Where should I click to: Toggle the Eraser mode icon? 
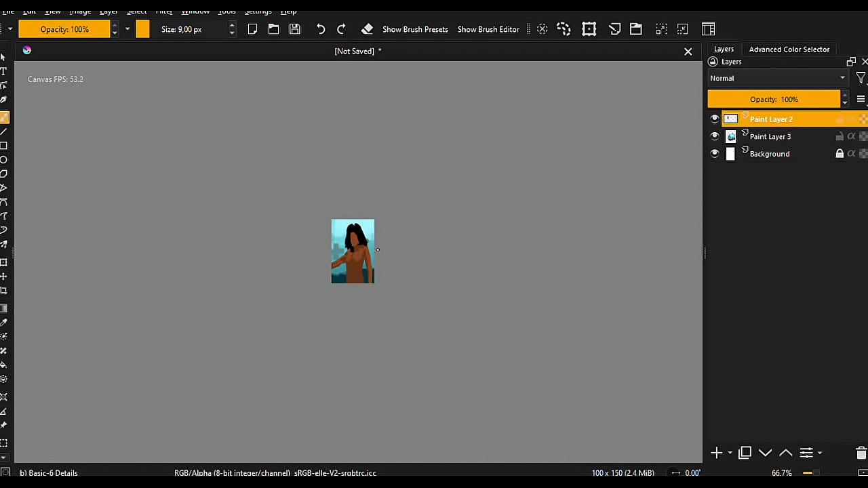tap(367, 29)
